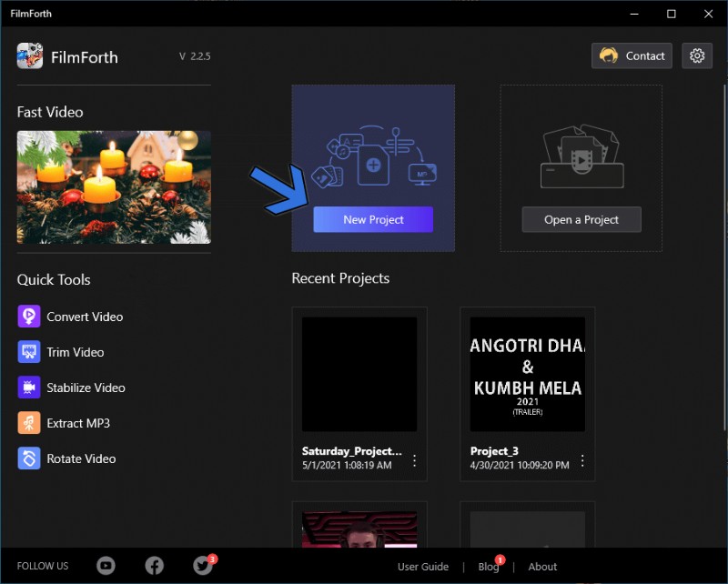728x584 pixels.
Task: Open the Twitter icon with notification badge
Action: coord(202,566)
